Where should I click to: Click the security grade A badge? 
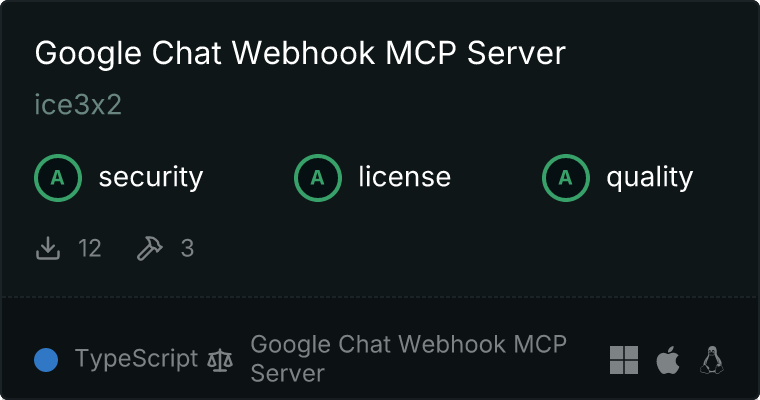pos(58,178)
